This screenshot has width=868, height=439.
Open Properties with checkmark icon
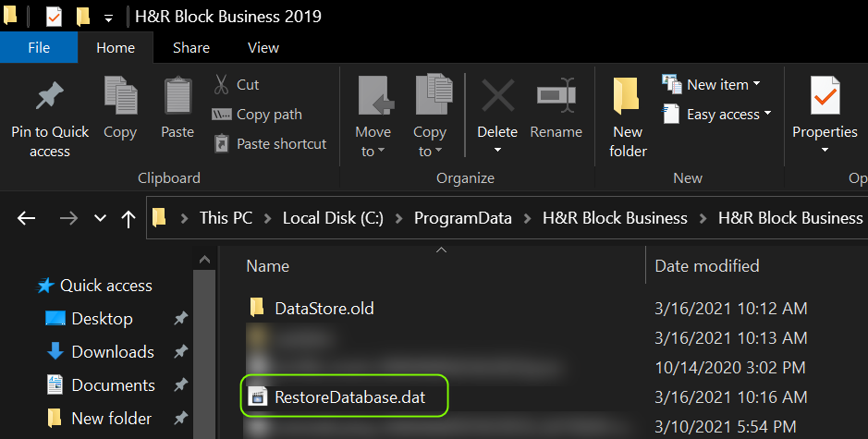(x=825, y=96)
